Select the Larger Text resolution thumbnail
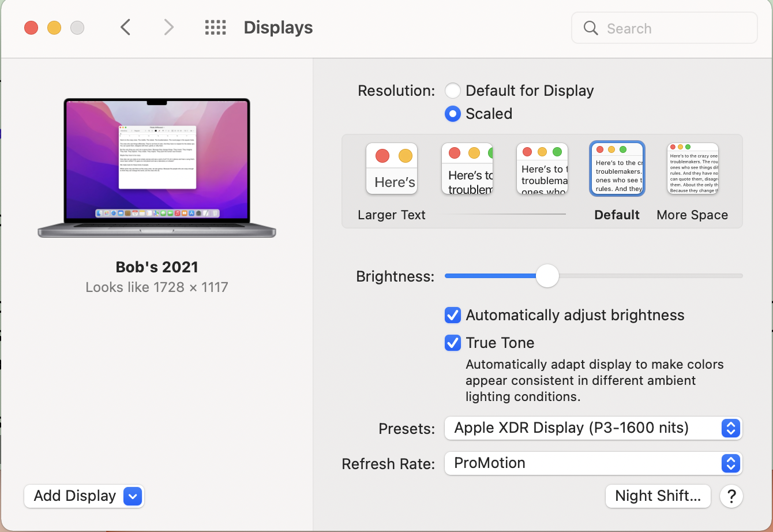This screenshot has height=532, width=773. [391, 168]
